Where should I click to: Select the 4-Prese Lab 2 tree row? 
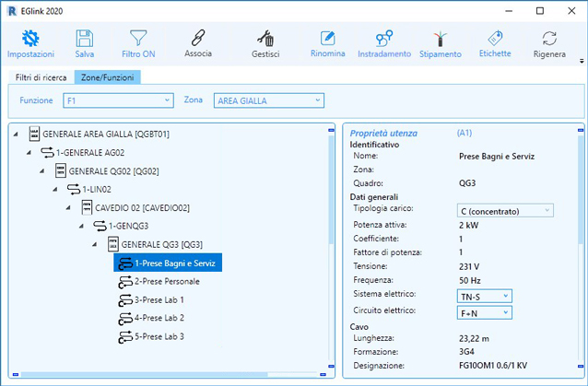[x=151, y=318]
